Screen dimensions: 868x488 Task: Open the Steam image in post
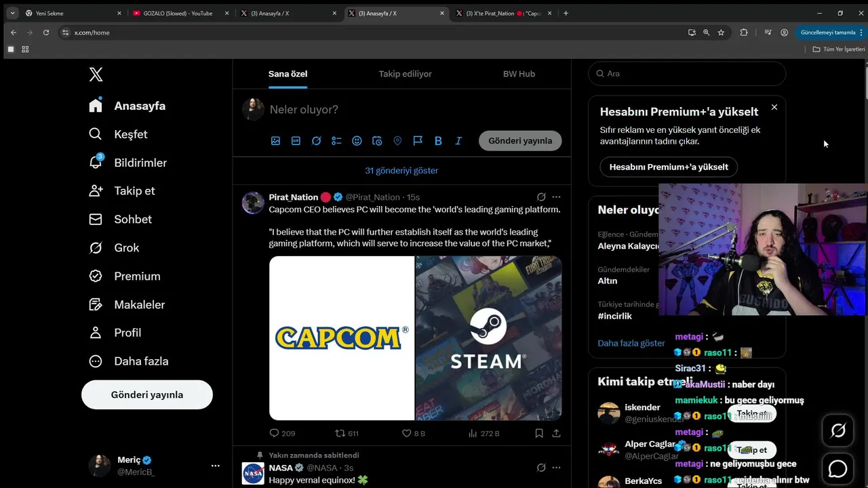tap(489, 338)
